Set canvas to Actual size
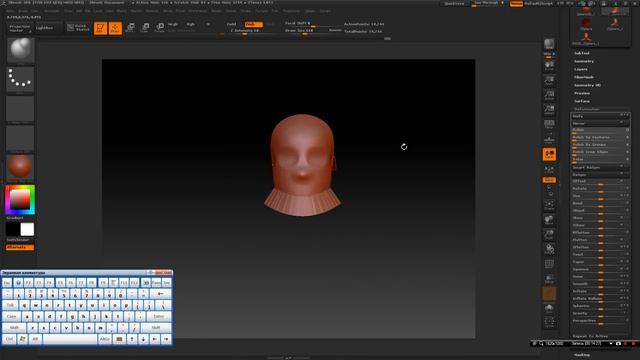 point(549,95)
